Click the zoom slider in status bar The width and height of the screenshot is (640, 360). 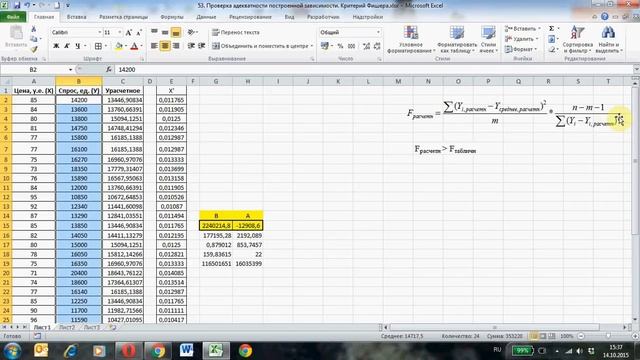(608, 336)
